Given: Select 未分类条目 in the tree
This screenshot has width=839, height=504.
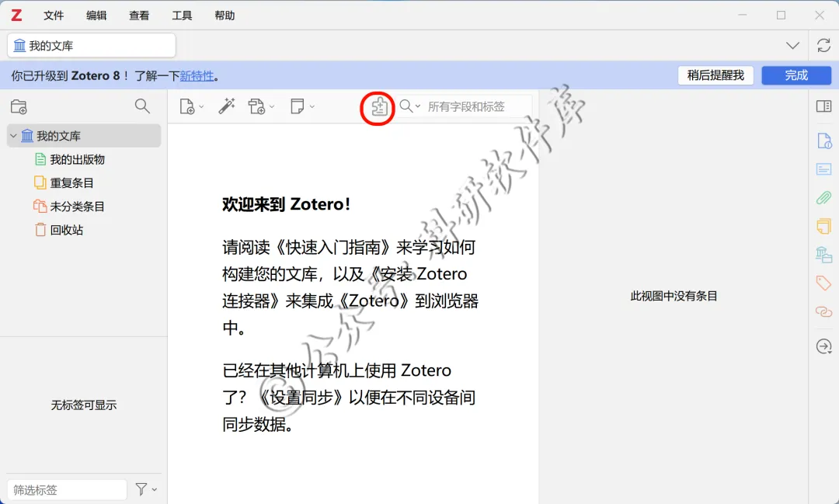Looking at the screenshot, I should point(77,207).
